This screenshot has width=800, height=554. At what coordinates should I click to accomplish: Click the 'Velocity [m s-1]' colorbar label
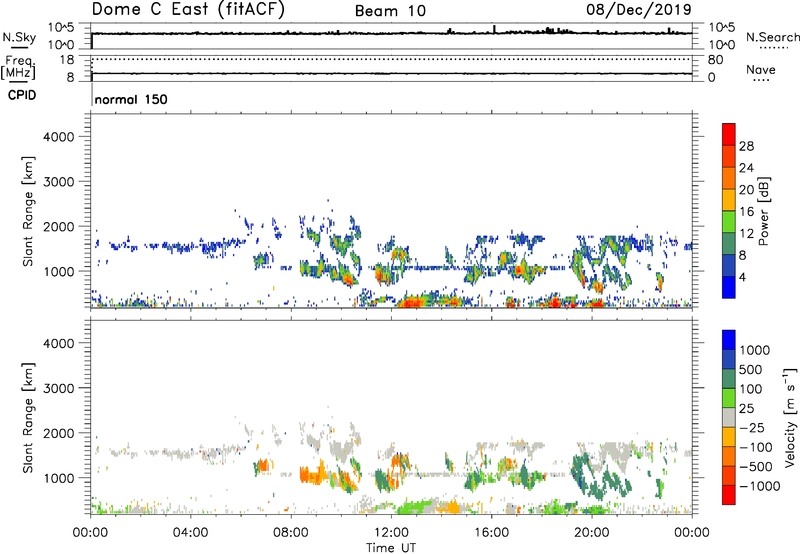click(x=790, y=417)
